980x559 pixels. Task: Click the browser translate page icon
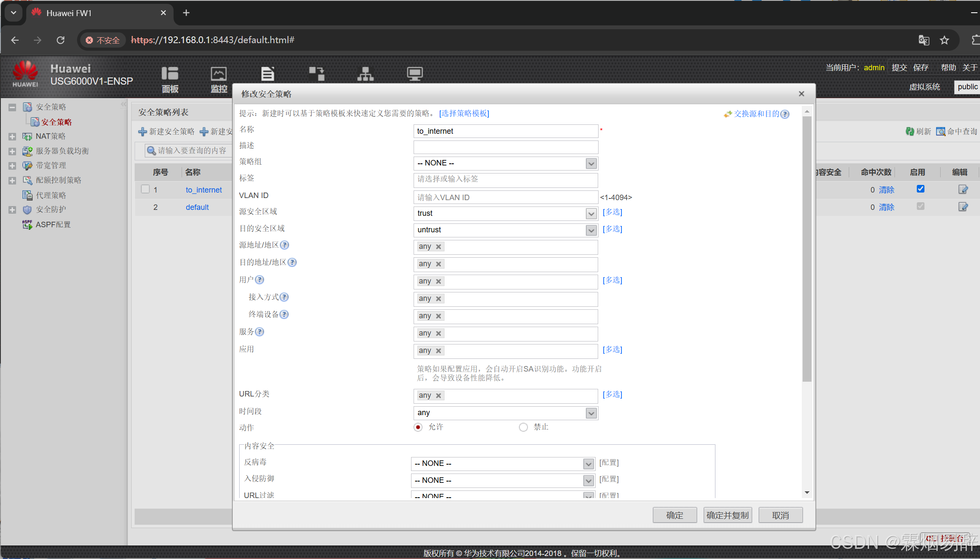click(924, 40)
